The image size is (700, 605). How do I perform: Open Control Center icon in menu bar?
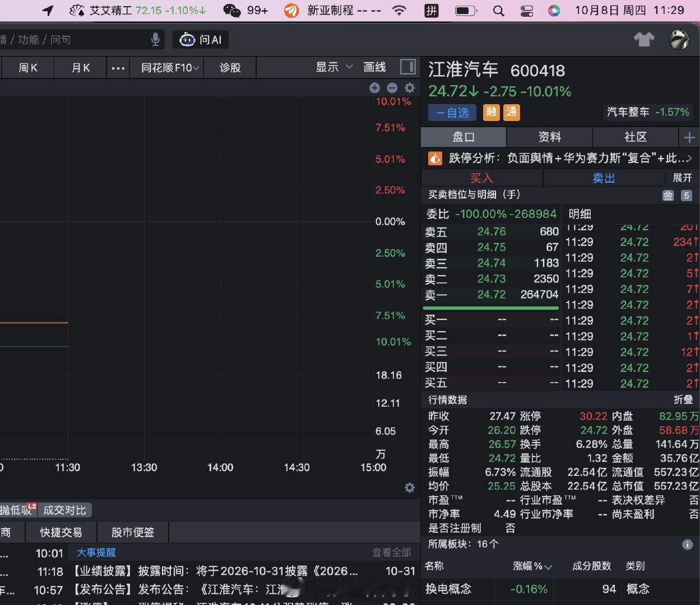[527, 11]
